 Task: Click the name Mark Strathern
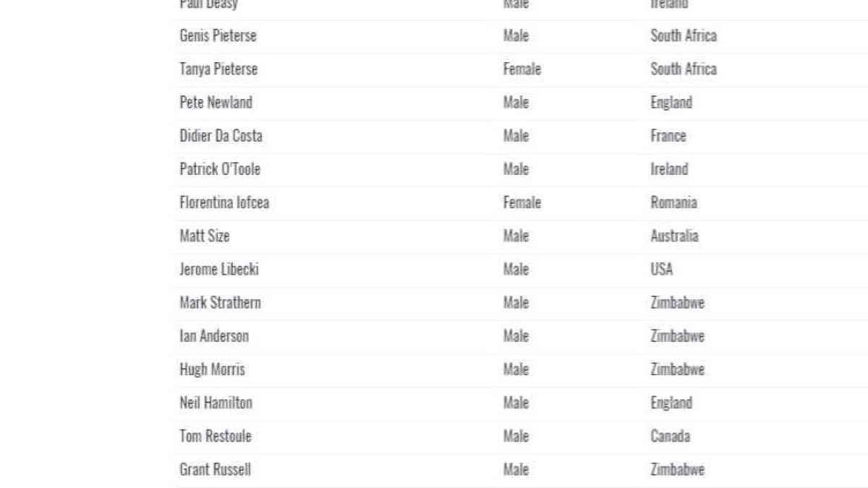coord(220,302)
